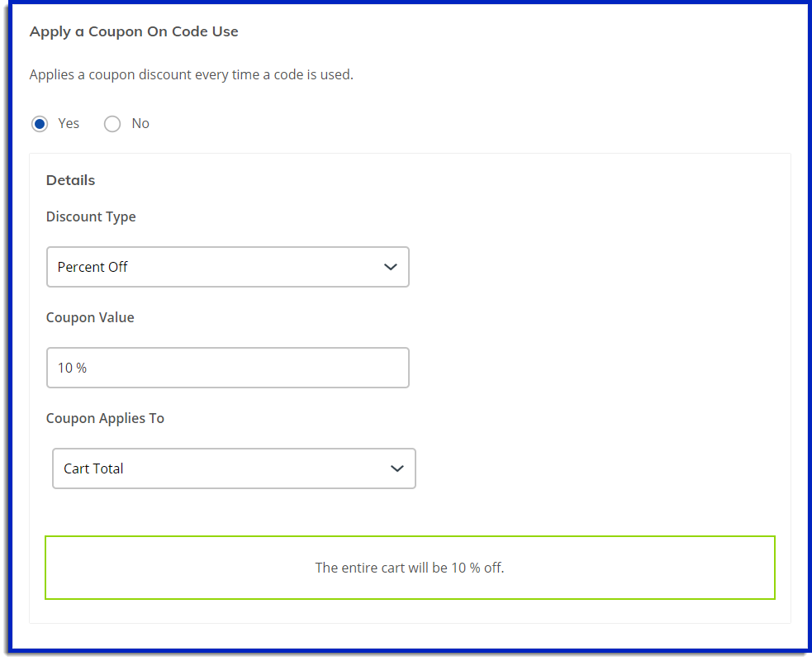The width and height of the screenshot is (812, 661).
Task: Click the "Cart Total" selected option text
Action: (93, 468)
